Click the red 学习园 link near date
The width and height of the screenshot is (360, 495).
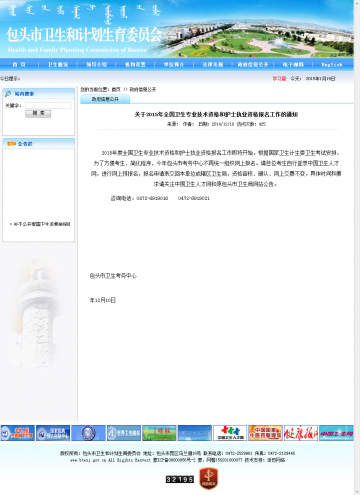279,79
